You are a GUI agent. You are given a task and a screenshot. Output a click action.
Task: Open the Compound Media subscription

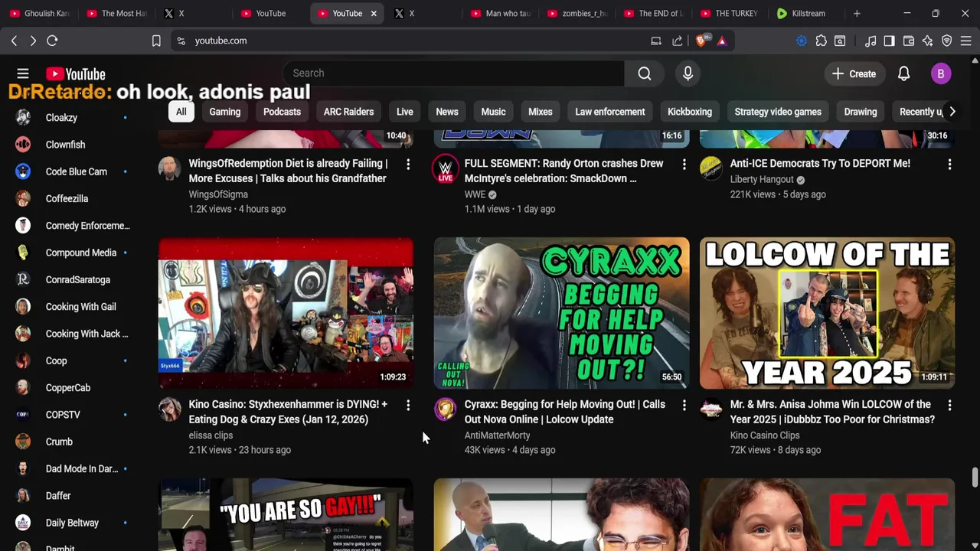pyautogui.click(x=71, y=253)
